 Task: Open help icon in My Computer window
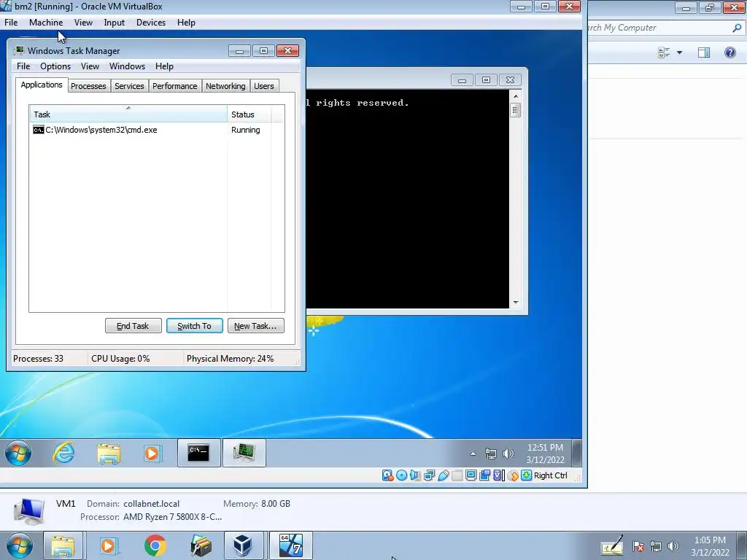click(729, 52)
